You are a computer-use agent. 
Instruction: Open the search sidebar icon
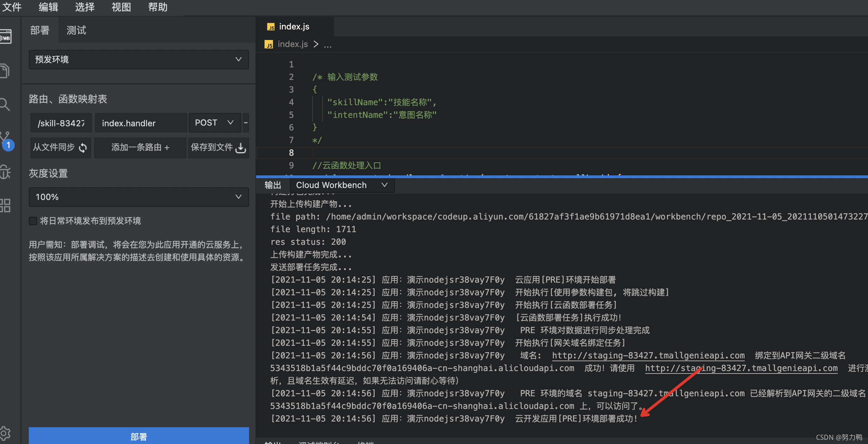[5, 105]
